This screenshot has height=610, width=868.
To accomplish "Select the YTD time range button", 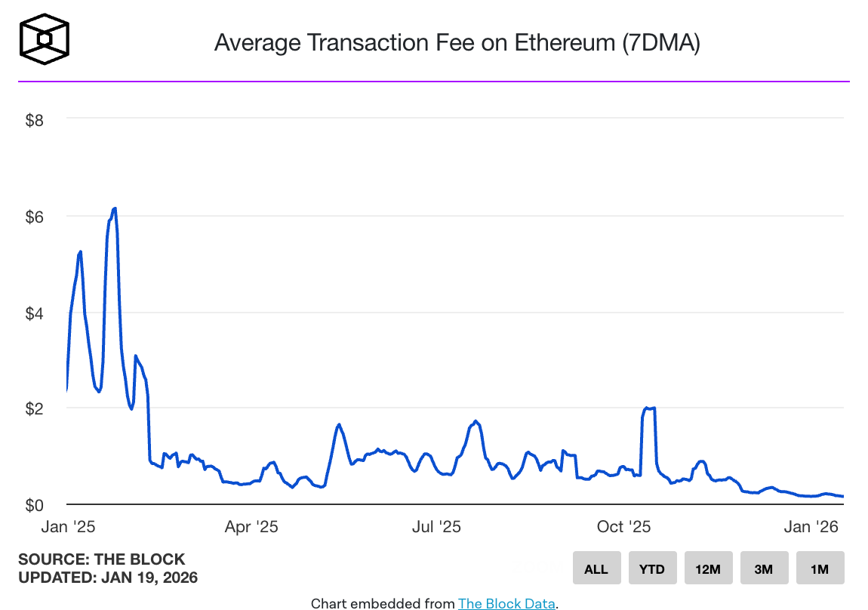I will pos(652,568).
